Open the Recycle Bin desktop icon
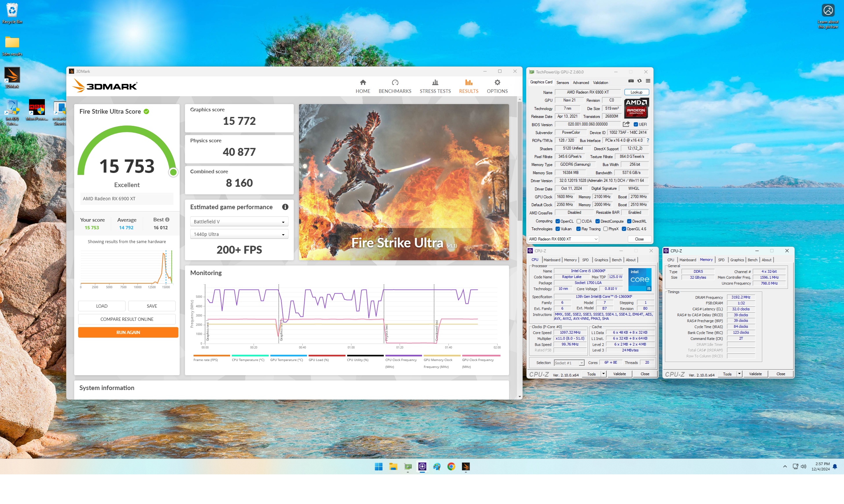 click(x=12, y=13)
